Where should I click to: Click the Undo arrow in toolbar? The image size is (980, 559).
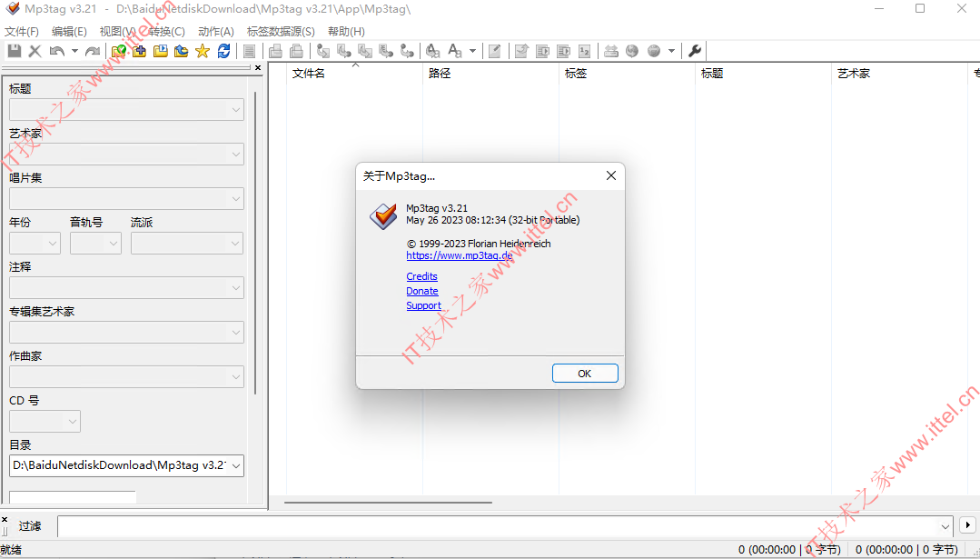tap(57, 51)
